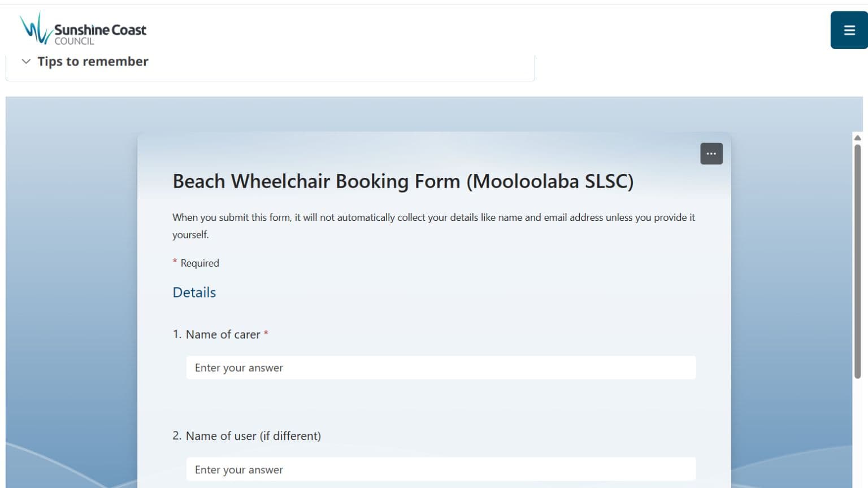
Task: Toggle the Tips to remember accordion heading
Action: 93,61
